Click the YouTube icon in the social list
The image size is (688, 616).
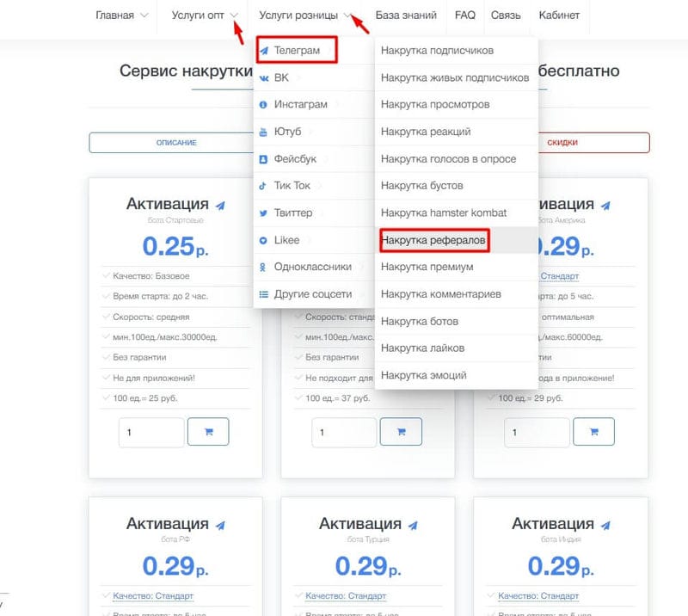pyautogui.click(x=263, y=132)
